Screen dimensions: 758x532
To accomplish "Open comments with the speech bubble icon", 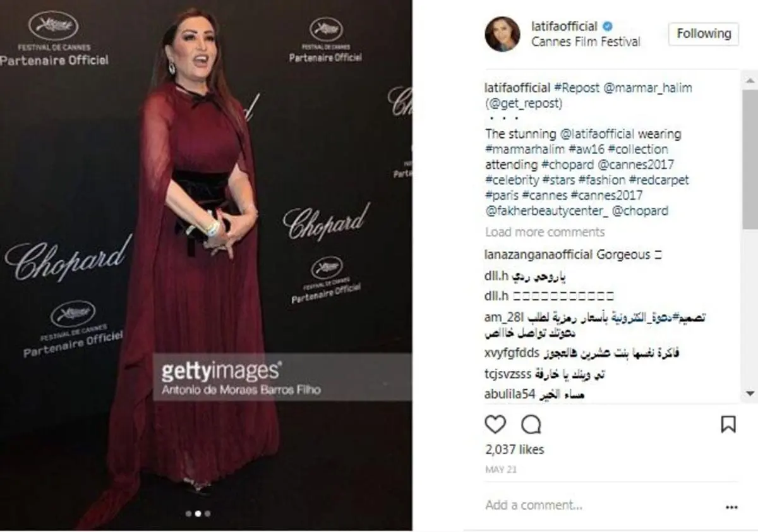I will [x=531, y=425].
